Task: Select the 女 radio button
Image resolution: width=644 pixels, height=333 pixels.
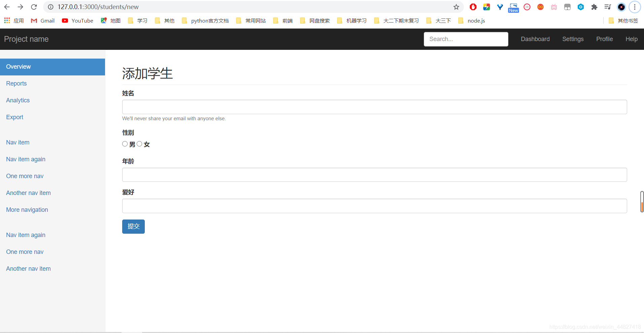Action: [x=139, y=144]
